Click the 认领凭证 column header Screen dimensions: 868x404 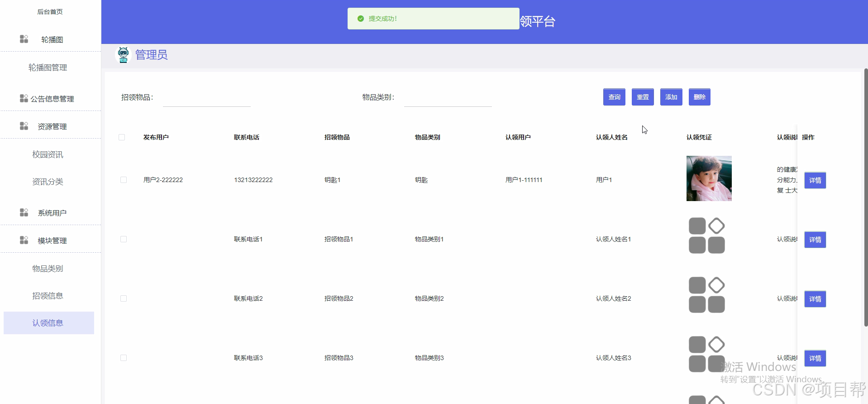(x=699, y=137)
